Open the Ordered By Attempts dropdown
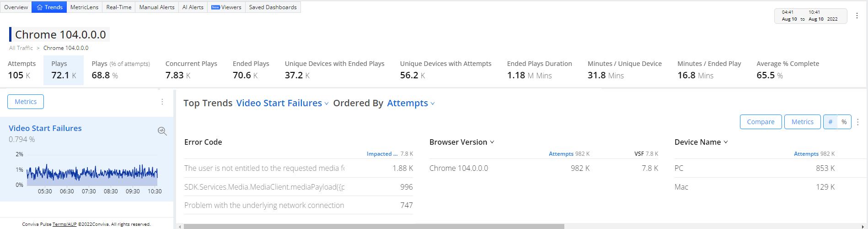The image size is (868, 229). click(410, 104)
